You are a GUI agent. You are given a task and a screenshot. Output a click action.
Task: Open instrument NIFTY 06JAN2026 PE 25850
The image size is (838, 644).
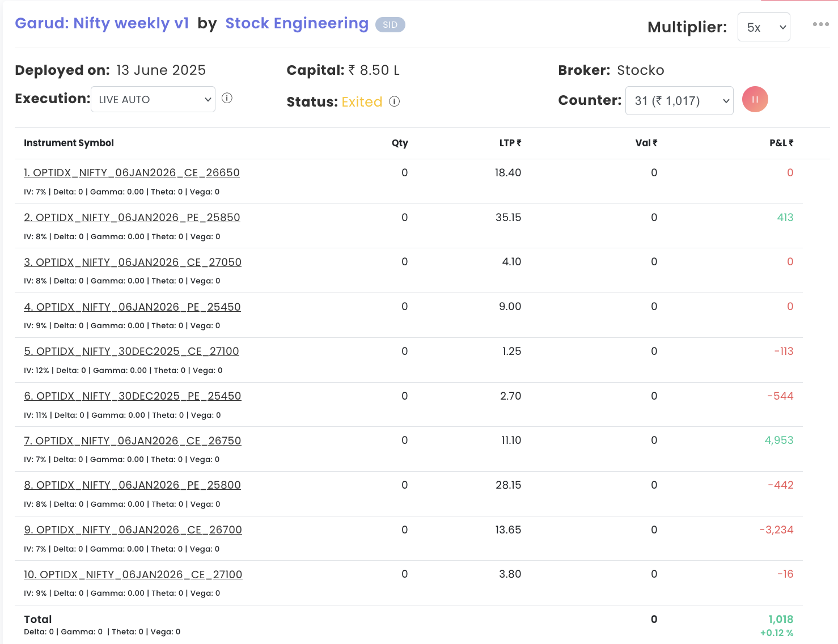click(132, 218)
